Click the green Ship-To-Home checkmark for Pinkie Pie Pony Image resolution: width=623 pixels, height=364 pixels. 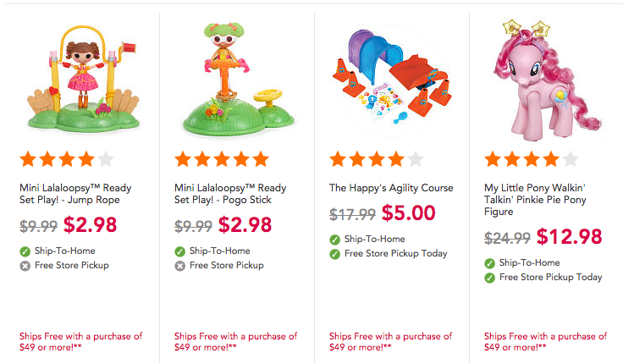pos(490,263)
